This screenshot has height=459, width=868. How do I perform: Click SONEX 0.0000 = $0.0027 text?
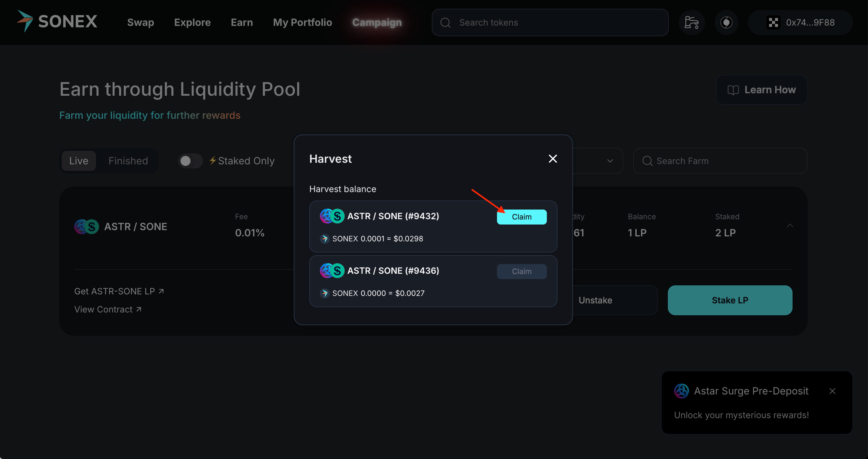(378, 293)
